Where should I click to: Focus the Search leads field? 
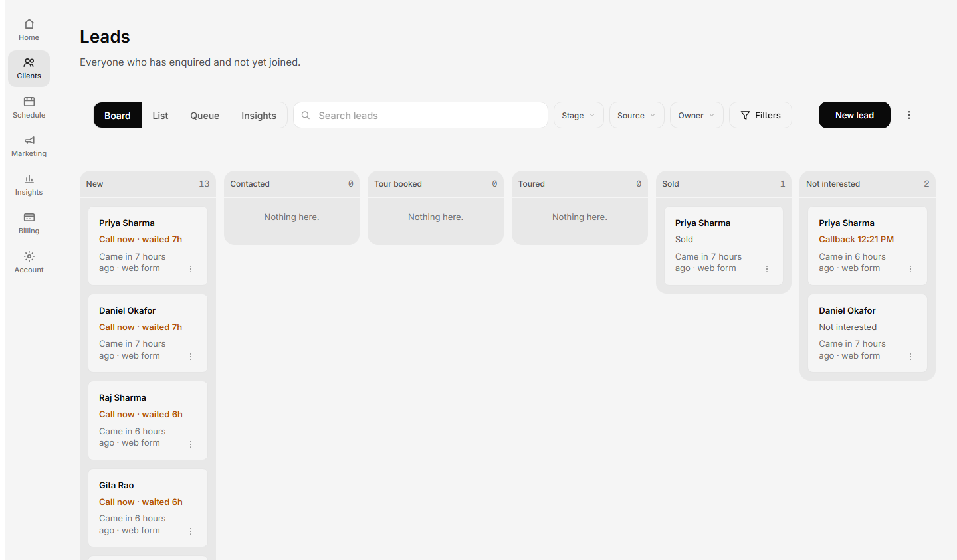(421, 115)
